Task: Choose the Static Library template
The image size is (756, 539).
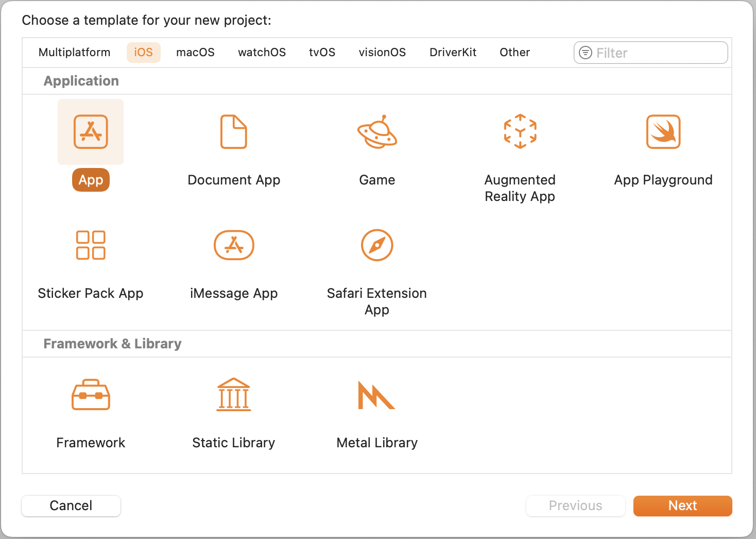Action: click(x=234, y=395)
